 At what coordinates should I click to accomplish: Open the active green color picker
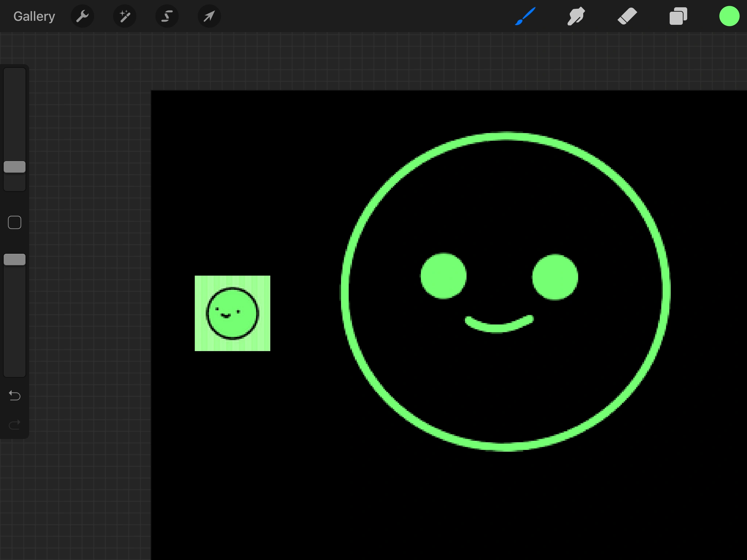pyautogui.click(x=729, y=16)
